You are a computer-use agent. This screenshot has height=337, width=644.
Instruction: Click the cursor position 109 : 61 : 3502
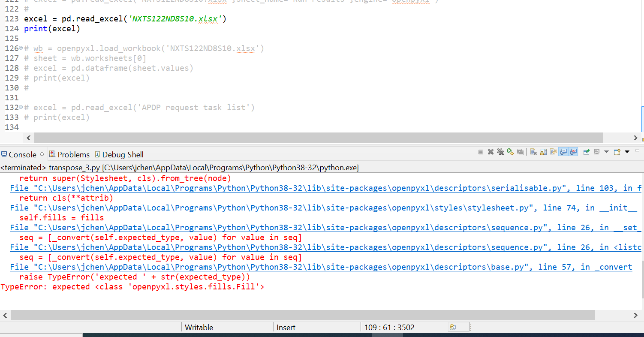point(389,327)
